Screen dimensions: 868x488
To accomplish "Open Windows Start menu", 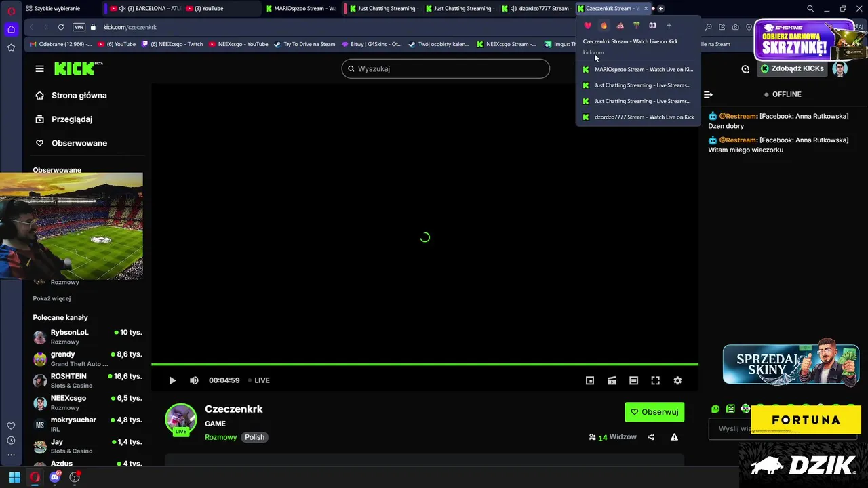I will click(x=14, y=477).
